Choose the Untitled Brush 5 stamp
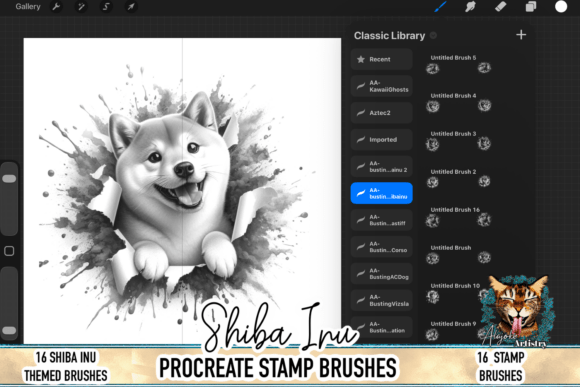580x387 pixels. click(x=459, y=64)
